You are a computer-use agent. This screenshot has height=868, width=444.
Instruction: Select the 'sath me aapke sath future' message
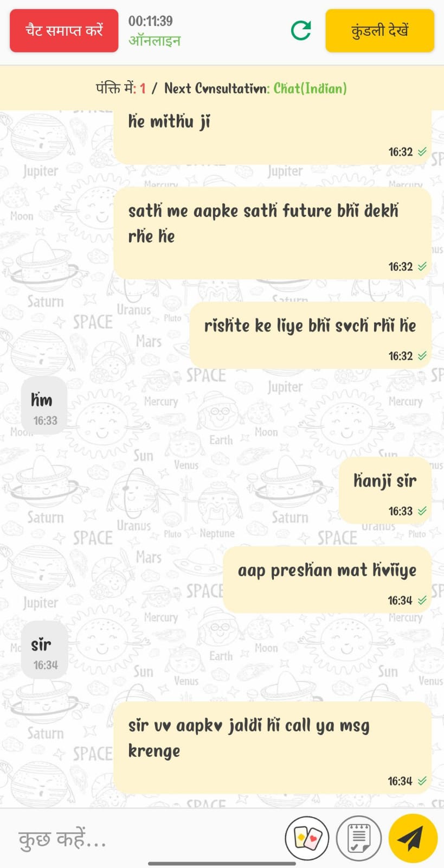[272, 234]
